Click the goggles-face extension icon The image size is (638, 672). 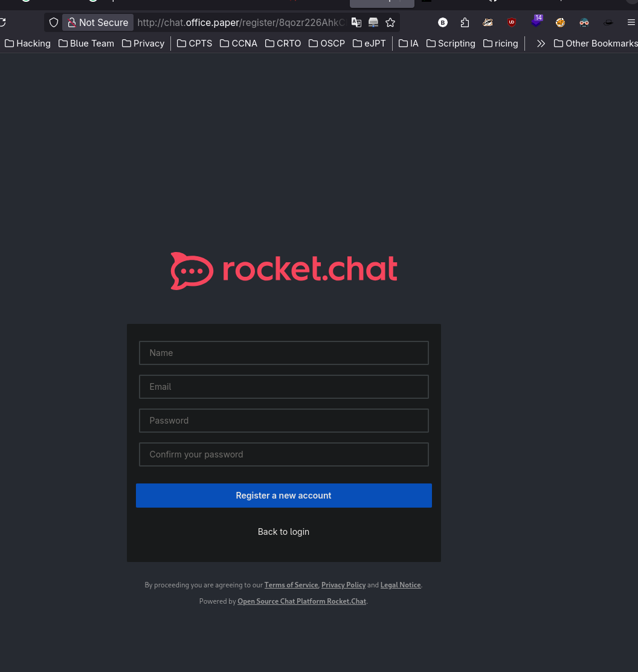584,22
